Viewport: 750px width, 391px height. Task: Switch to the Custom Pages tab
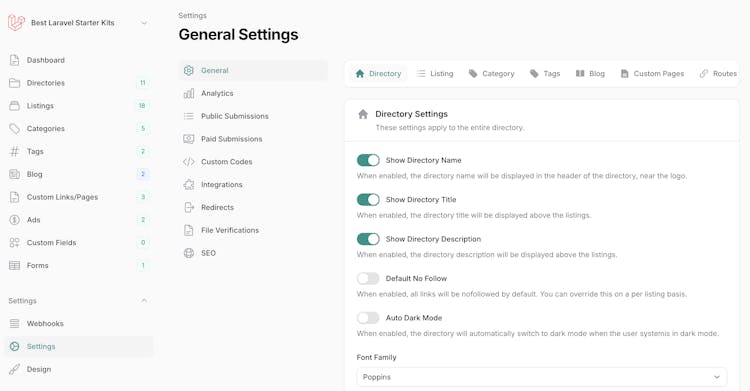tap(652, 74)
